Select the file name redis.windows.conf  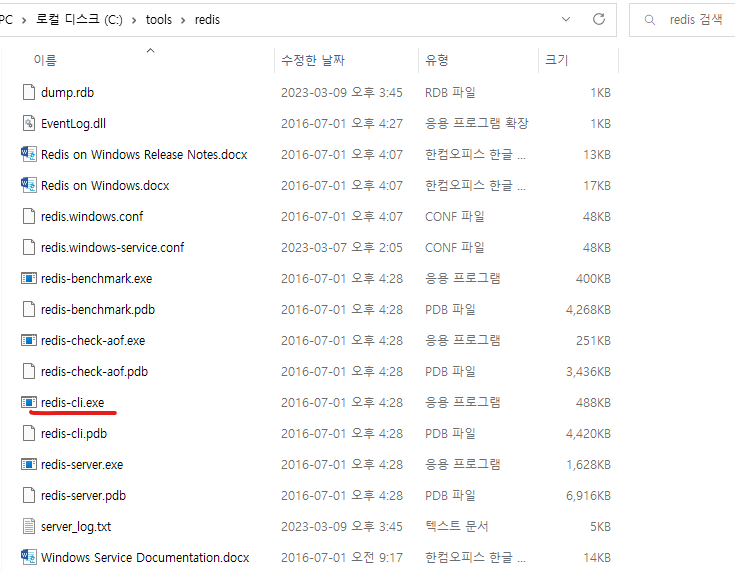[92, 216]
